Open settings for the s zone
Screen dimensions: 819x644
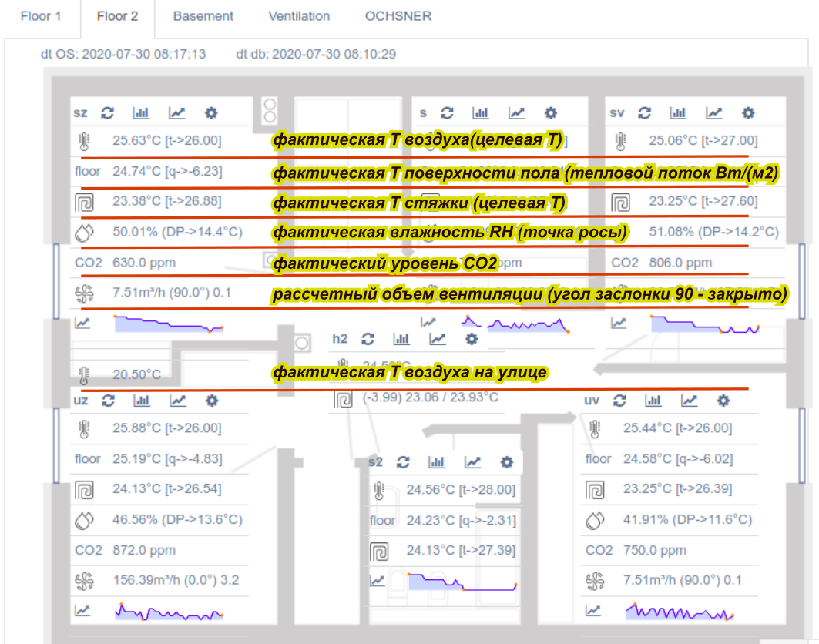pyautogui.click(x=550, y=112)
